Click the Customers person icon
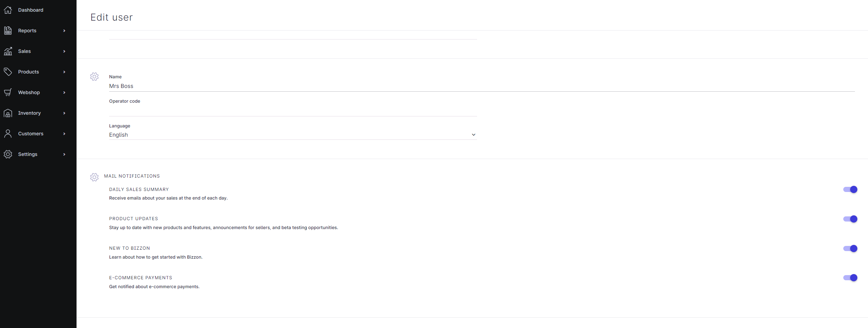 click(x=8, y=134)
